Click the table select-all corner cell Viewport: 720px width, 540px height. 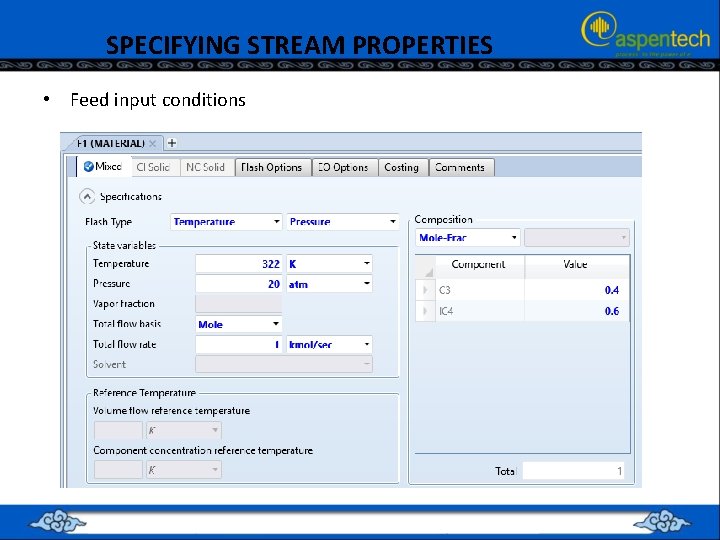coord(425,267)
